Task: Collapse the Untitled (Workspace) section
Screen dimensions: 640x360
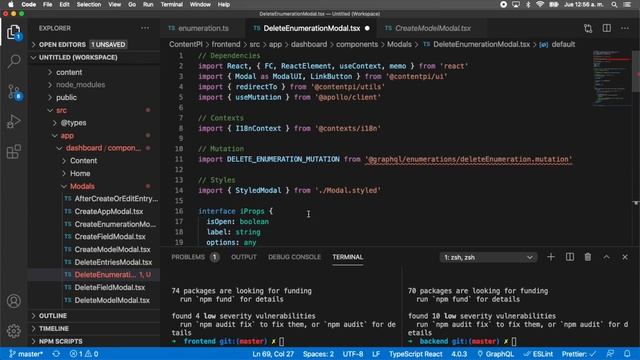Action: [x=78, y=58]
